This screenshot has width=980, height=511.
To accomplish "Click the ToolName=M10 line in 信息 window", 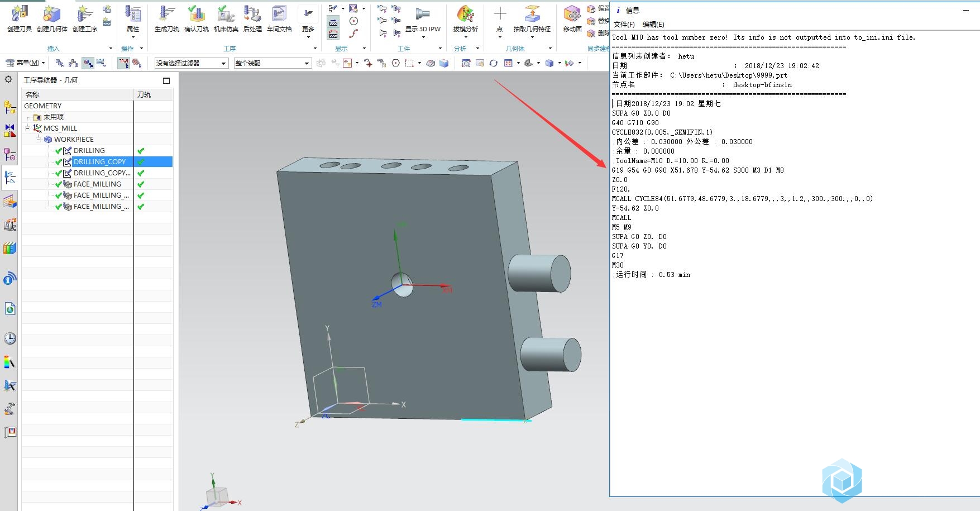I will (x=670, y=161).
